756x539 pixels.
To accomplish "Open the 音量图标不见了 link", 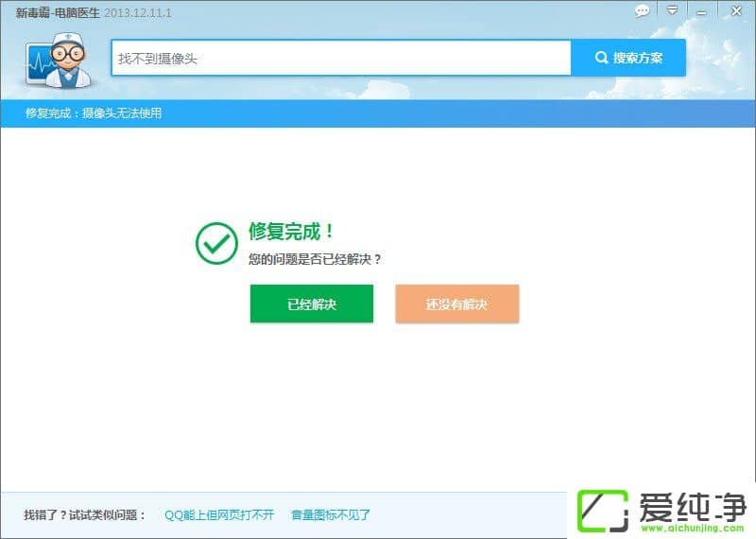I will pos(331,515).
